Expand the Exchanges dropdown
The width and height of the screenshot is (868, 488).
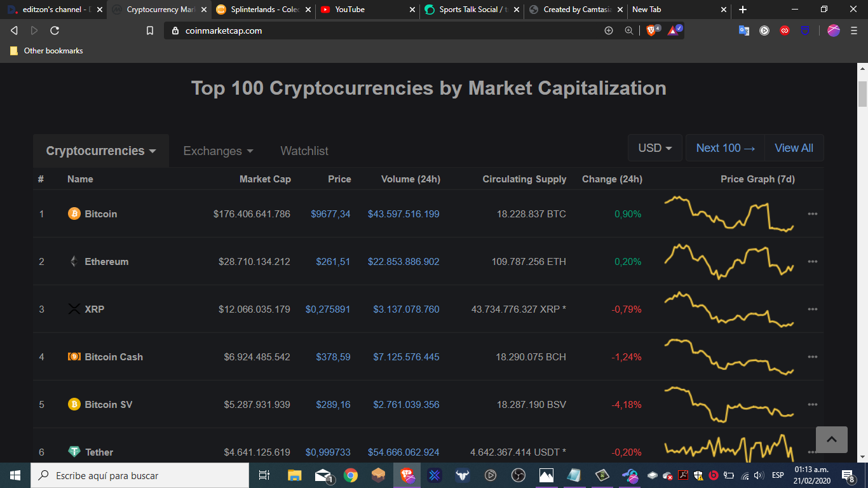pyautogui.click(x=218, y=151)
